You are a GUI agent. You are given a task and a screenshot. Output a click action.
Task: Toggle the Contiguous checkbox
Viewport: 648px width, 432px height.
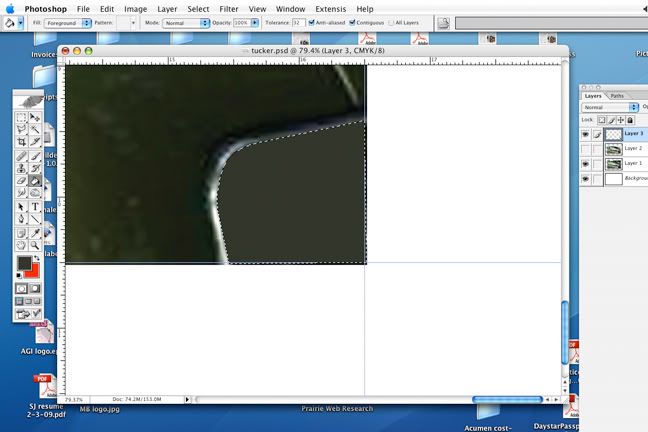point(352,23)
